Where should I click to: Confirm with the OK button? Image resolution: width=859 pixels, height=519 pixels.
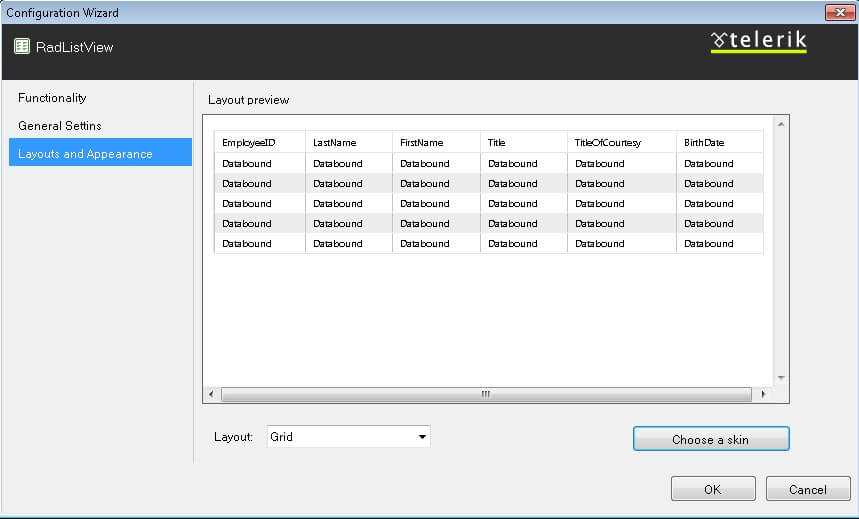pyautogui.click(x=712, y=489)
